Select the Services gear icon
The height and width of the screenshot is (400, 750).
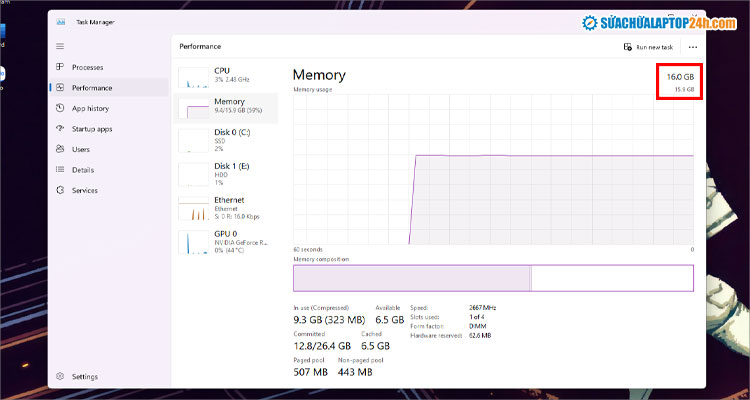click(x=61, y=190)
